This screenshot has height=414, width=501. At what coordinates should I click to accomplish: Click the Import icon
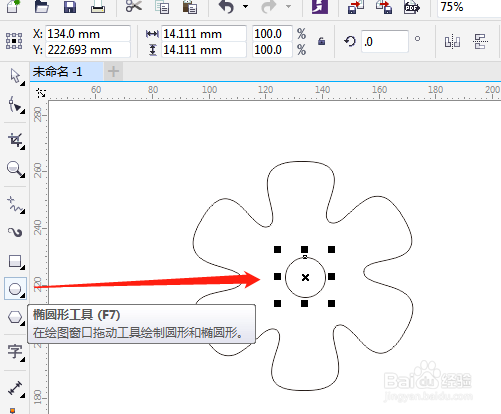356,6
